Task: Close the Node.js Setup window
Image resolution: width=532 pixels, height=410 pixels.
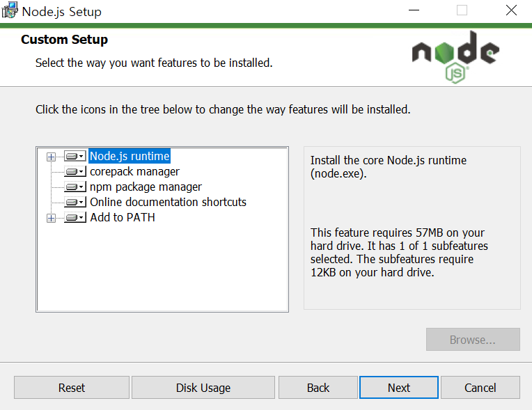Action: 511,10
